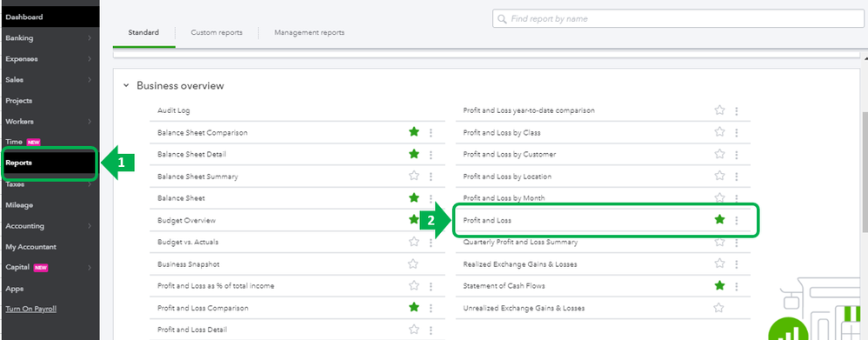
Task: Open the Business Snapshot report
Action: [188, 264]
